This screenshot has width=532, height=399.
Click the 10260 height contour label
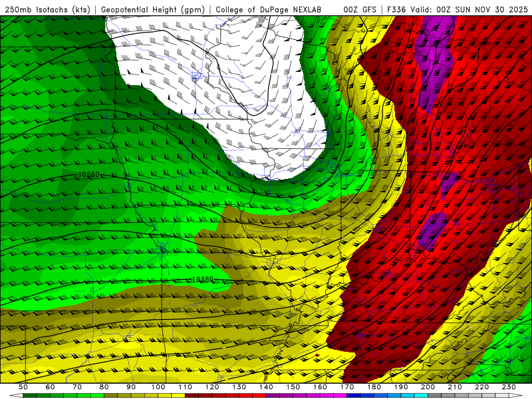coord(89,174)
